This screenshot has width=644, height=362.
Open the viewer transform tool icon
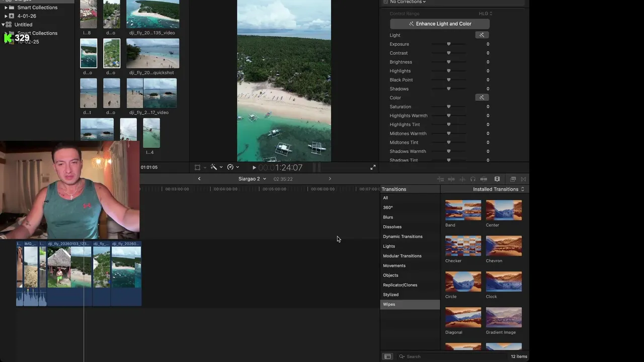click(197, 167)
